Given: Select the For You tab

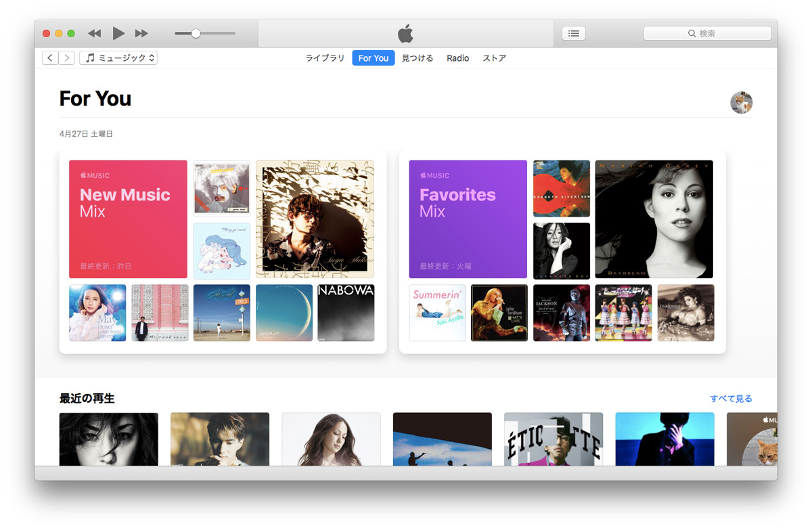Looking at the screenshot, I should pyautogui.click(x=374, y=58).
